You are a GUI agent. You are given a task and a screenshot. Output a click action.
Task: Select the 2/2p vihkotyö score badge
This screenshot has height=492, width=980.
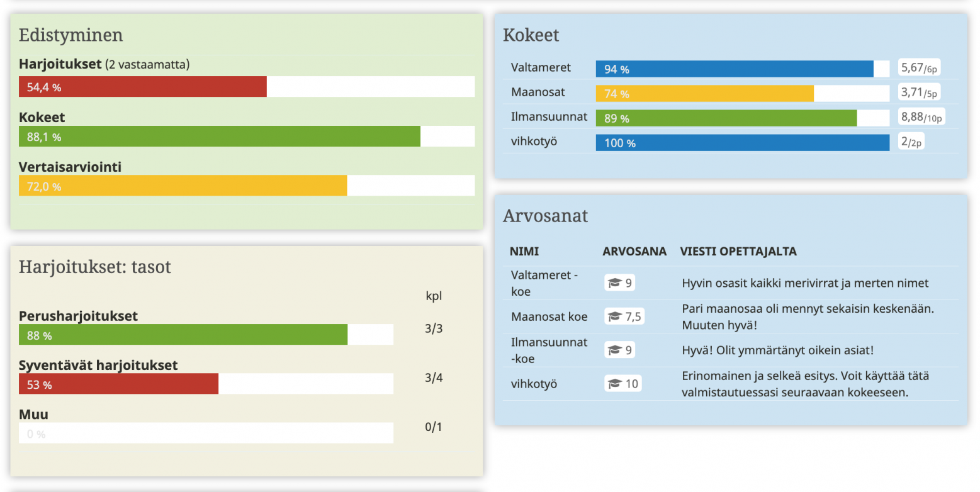(911, 142)
